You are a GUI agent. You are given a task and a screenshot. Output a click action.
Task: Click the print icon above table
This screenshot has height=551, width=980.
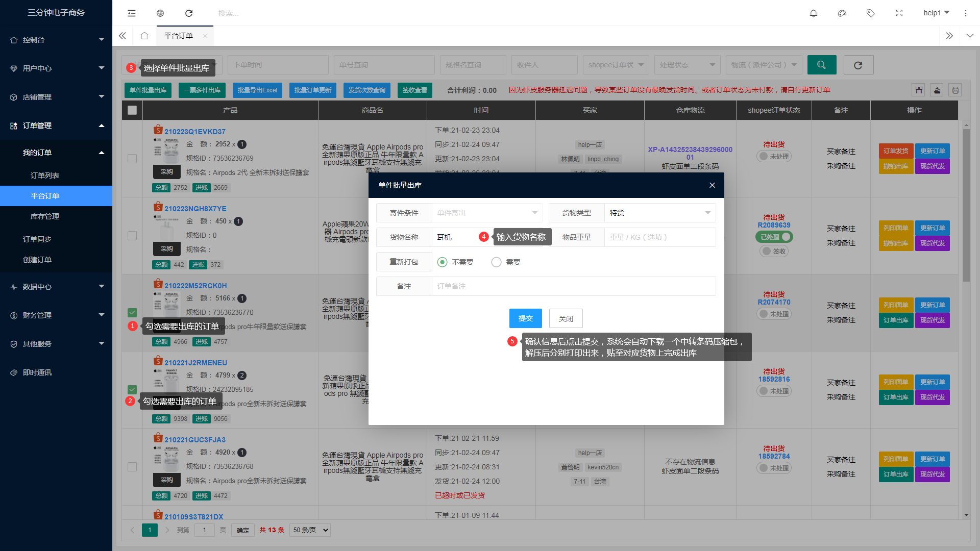[955, 90]
